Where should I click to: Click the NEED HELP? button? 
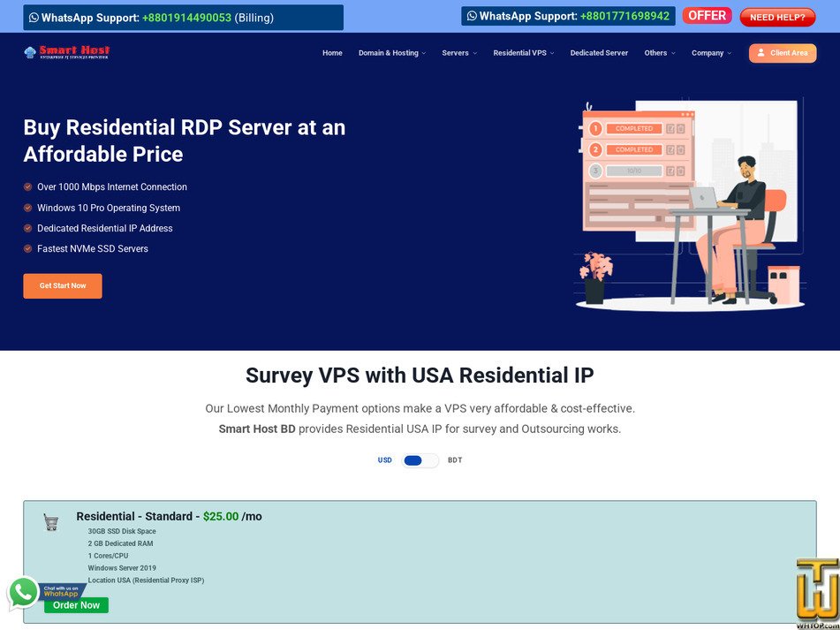tap(777, 17)
